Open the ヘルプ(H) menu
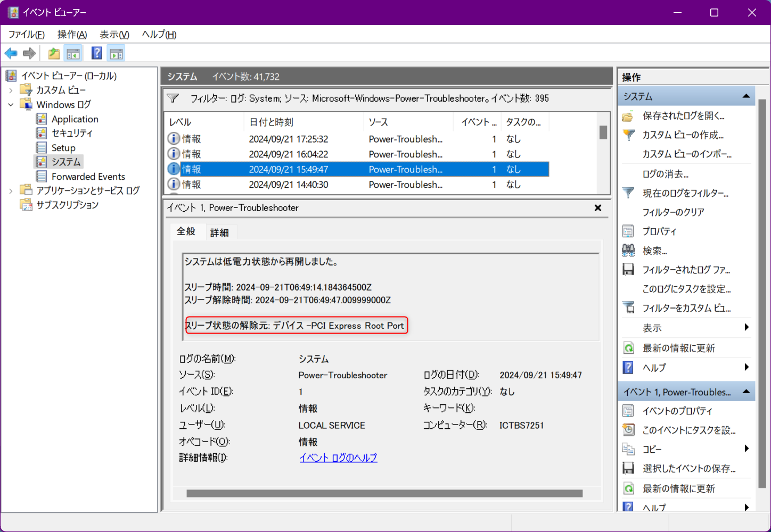Screen dimensions: 771x532 (x=159, y=35)
